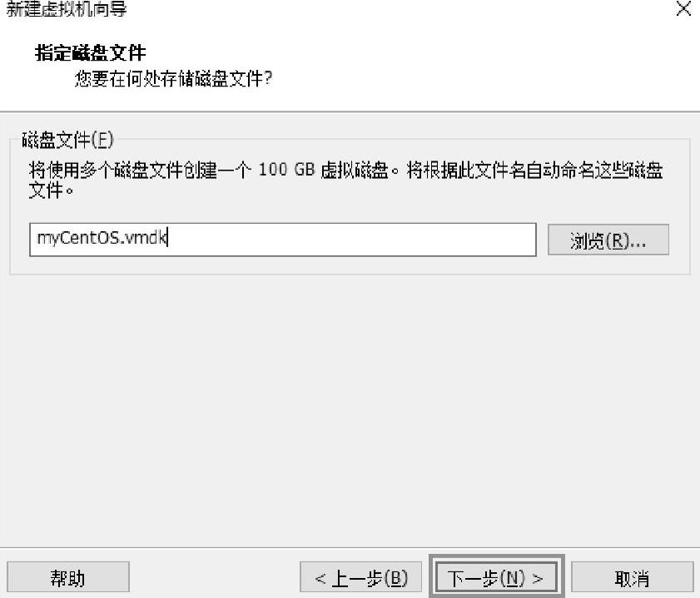Return to previous page via 上一步(B)
This screenshot has width=700, height=598.
(x=360, y=577)
